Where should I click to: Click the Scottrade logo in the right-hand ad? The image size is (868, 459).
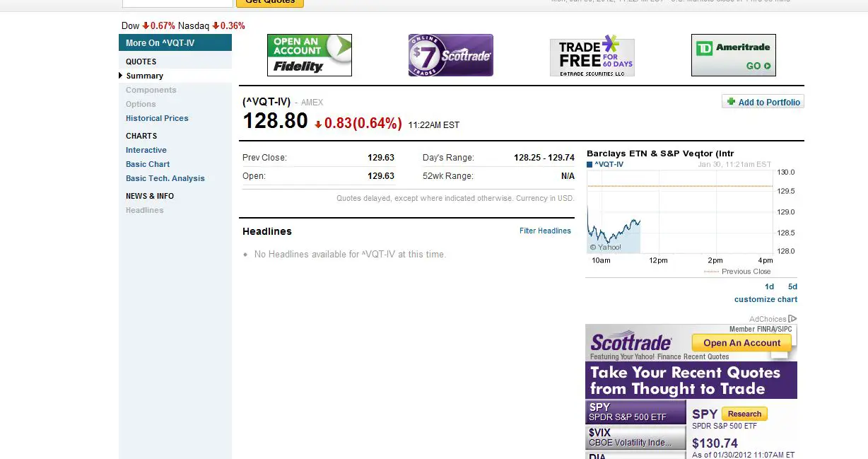tap(631, 342)
